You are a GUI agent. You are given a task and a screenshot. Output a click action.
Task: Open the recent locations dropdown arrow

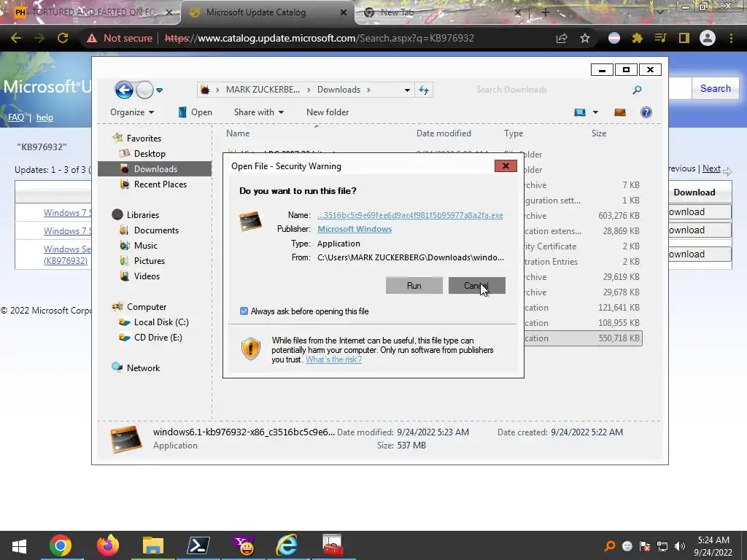(160, 90)
